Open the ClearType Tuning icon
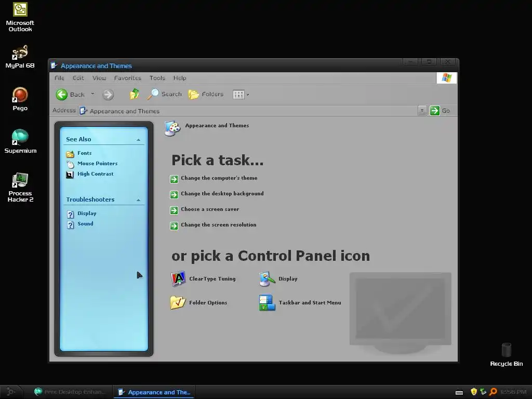Screen dimensions: 532x399 (x=178, y=278)
